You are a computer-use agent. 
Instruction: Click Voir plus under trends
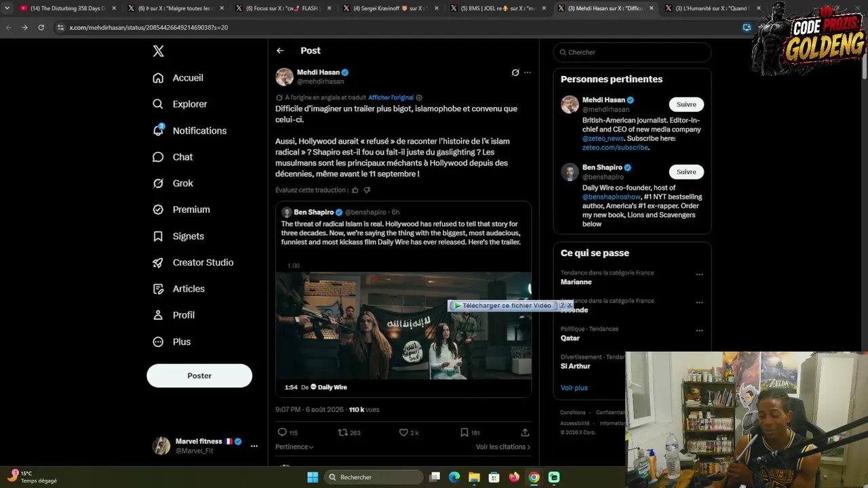[574, 388]
